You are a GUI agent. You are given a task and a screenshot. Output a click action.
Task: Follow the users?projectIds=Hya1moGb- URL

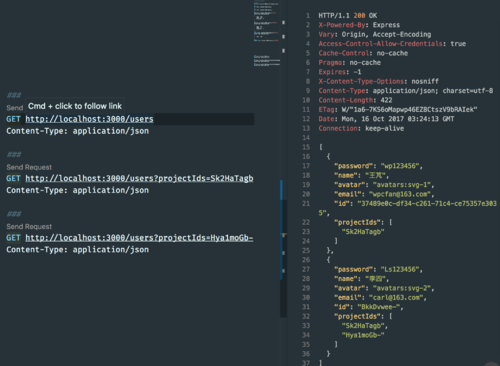click(139, 238)
